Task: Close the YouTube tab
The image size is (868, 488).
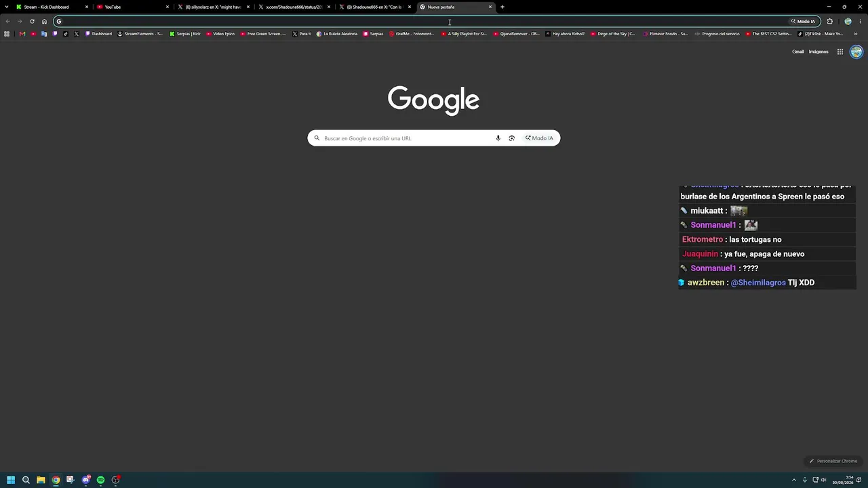Action: (x=167, y=7)
